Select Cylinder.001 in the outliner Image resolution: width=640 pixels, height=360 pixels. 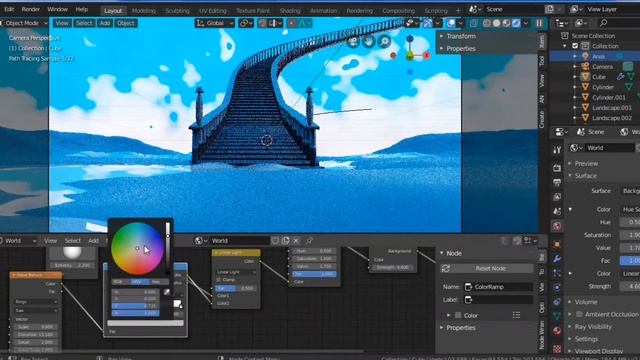[x=609, y=97]
